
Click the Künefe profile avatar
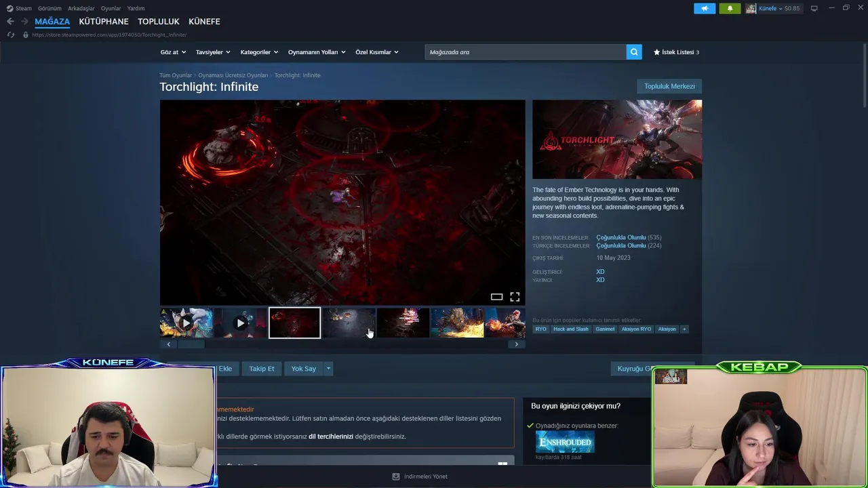(751, 8)
